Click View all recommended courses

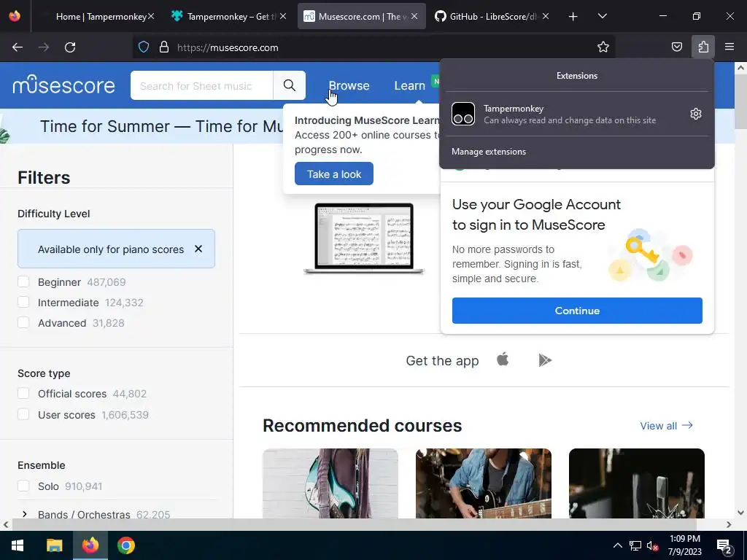(x=666, y=426)
